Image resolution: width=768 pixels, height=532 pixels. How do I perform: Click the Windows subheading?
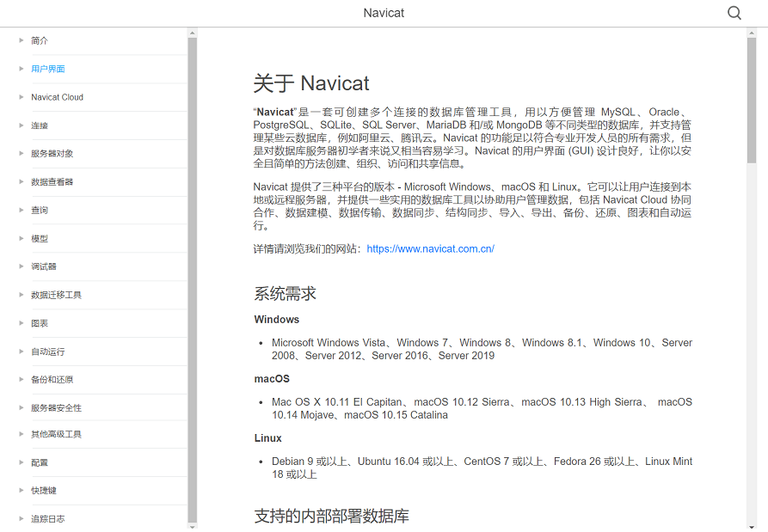277,320
